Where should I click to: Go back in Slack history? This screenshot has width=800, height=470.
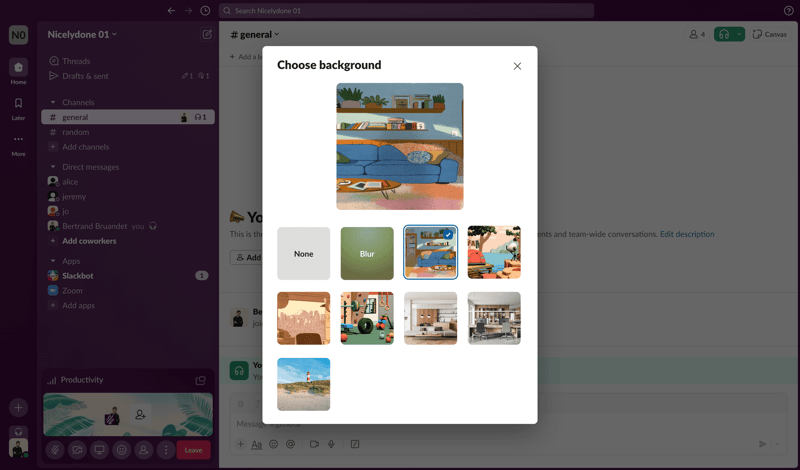[x=171, y=11]
